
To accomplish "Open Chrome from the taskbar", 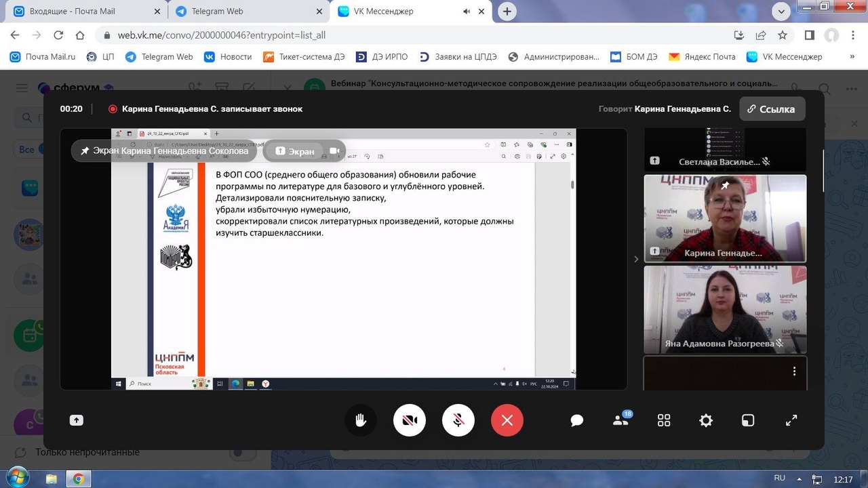I will click(79, 479).
